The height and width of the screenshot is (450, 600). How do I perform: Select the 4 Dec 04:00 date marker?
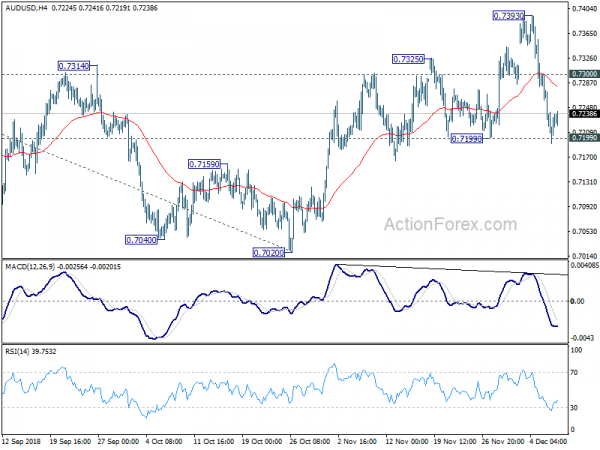coord(549,442)
